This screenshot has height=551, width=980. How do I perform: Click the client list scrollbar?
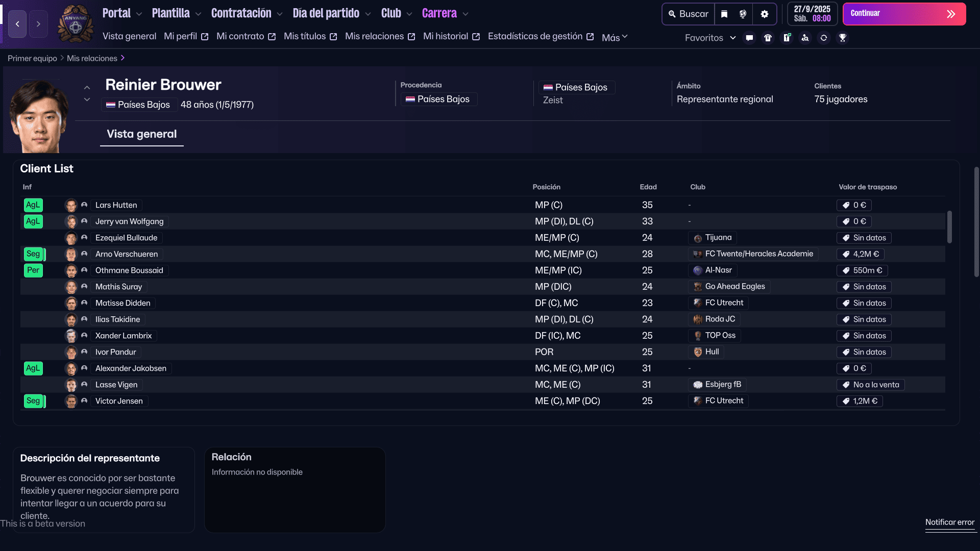click(949, 227)
